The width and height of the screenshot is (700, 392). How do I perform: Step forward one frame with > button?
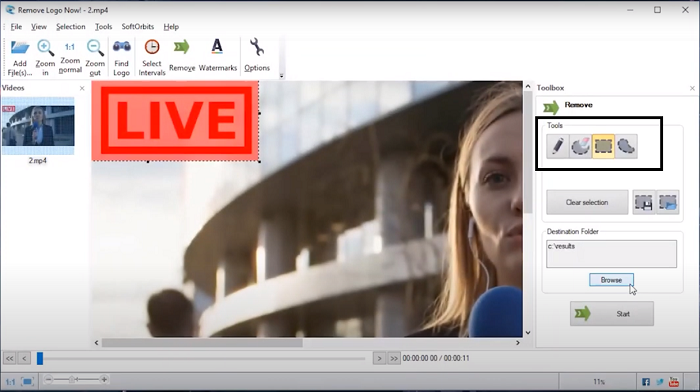point(379,358)
